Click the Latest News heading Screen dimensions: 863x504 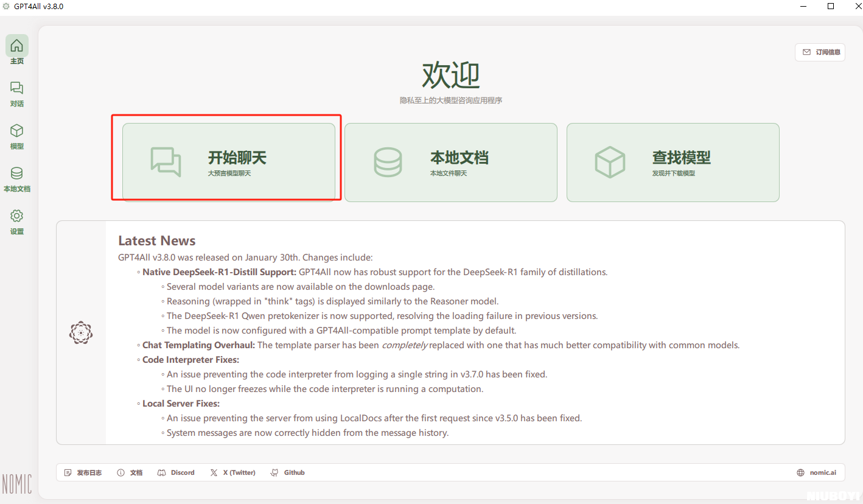point(157,240)
